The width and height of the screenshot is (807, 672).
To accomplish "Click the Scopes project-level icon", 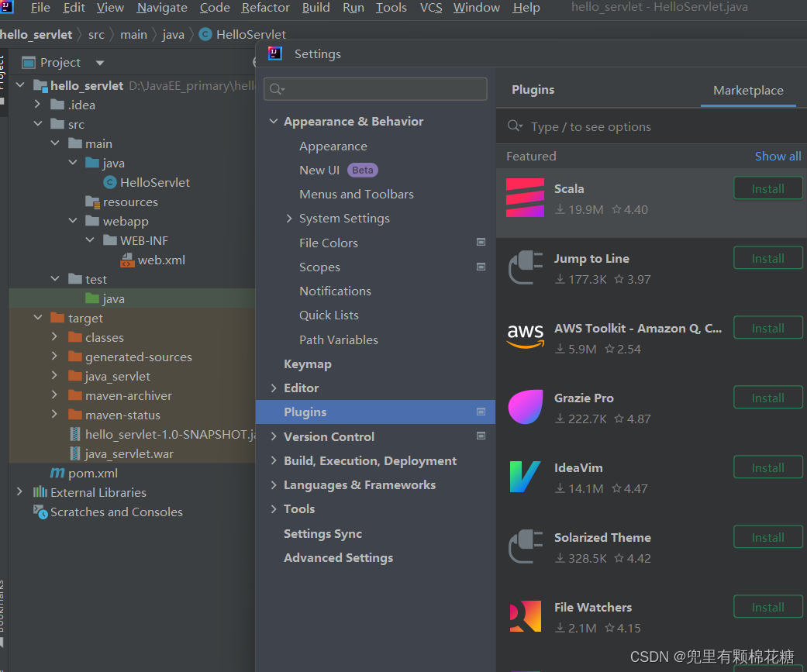I will tap(481, 267).
